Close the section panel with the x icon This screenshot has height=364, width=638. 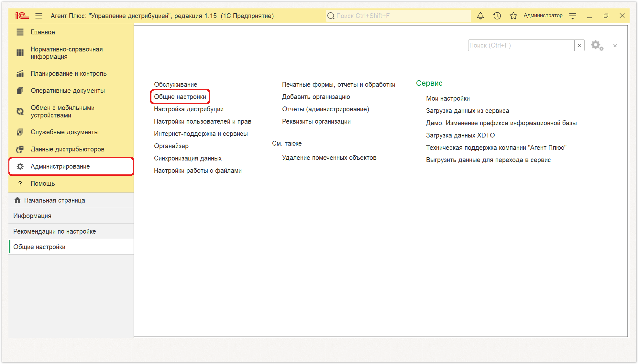pos(615,46)
